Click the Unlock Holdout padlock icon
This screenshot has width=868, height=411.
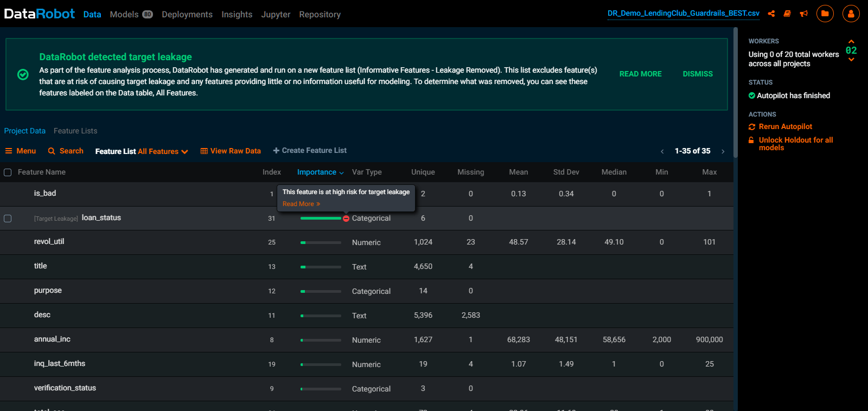[751, 140]
